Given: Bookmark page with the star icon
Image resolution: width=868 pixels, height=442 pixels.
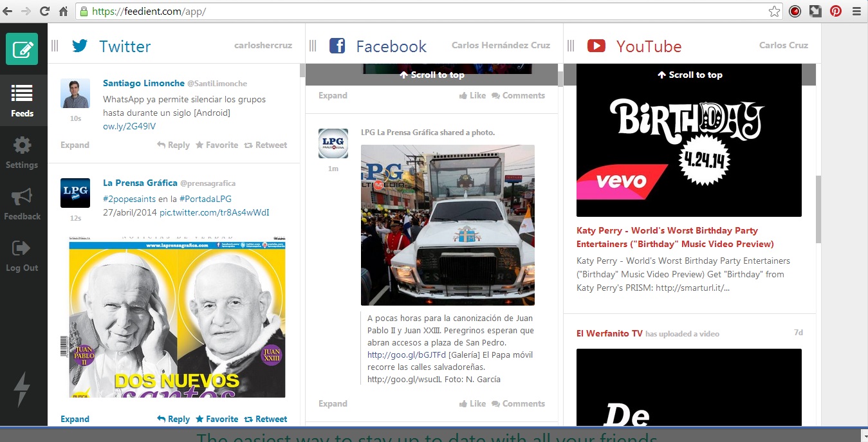Looking at the screenshot, I should tap(775, 11).
